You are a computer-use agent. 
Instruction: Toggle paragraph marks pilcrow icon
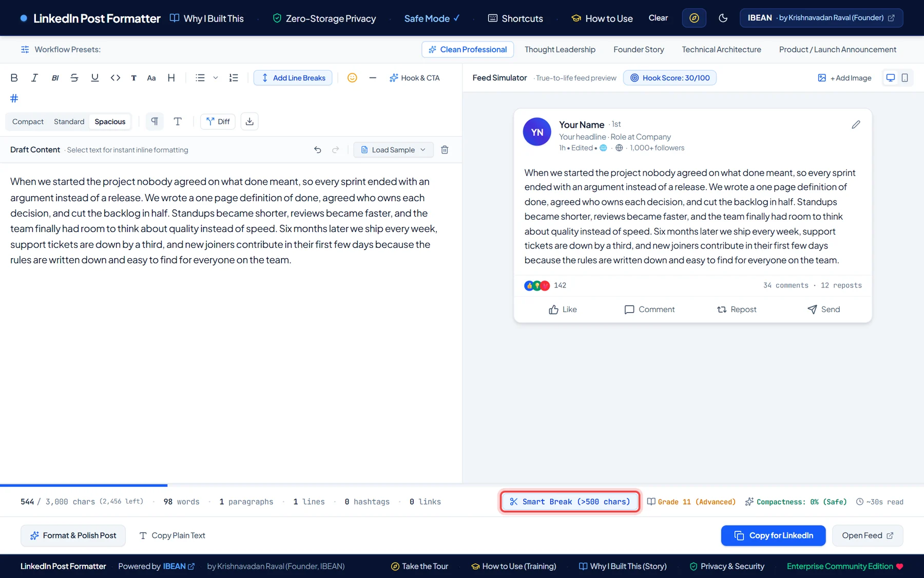(155, 122)
